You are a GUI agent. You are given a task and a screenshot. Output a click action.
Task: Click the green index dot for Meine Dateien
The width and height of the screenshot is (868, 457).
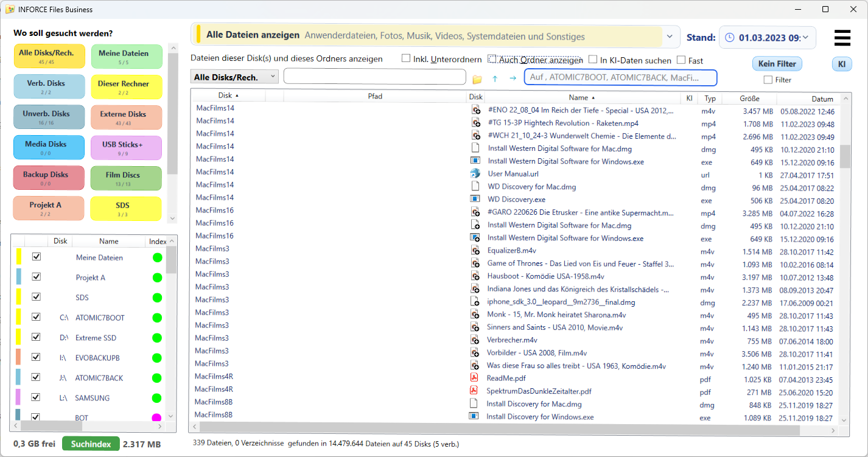(158, 258)
